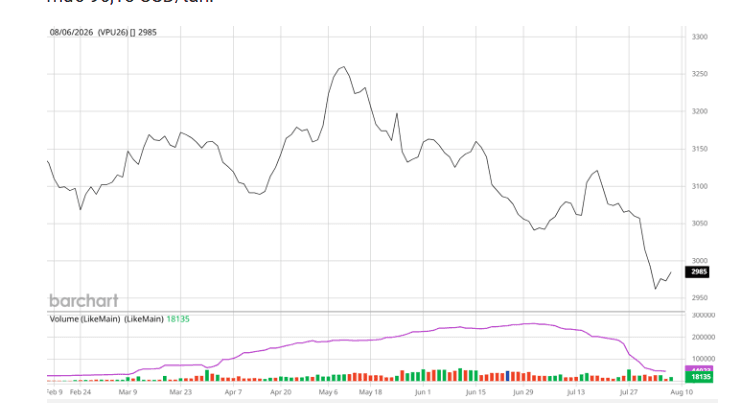Click the May 6 date axis label
This screenshot has width=747, height=403.
pos(328,392)
